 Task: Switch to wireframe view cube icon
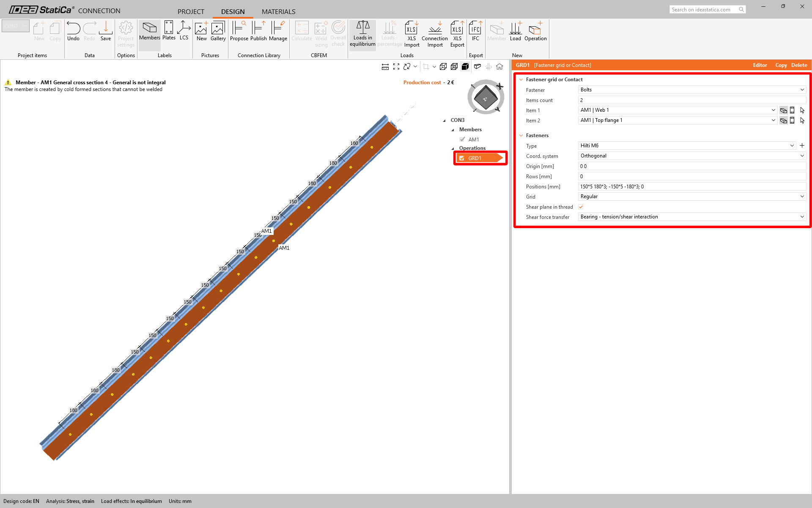(443, 66)
